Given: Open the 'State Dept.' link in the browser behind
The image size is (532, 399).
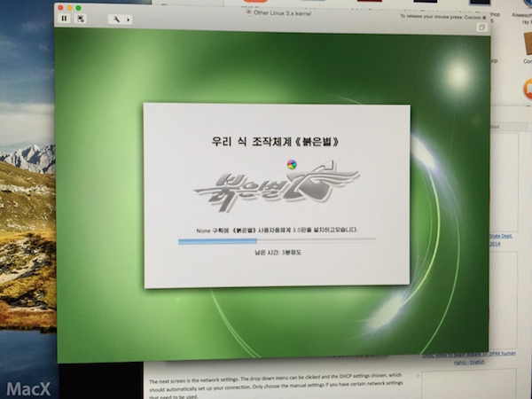Looking at the screenshot, I should tap(501, 236).
